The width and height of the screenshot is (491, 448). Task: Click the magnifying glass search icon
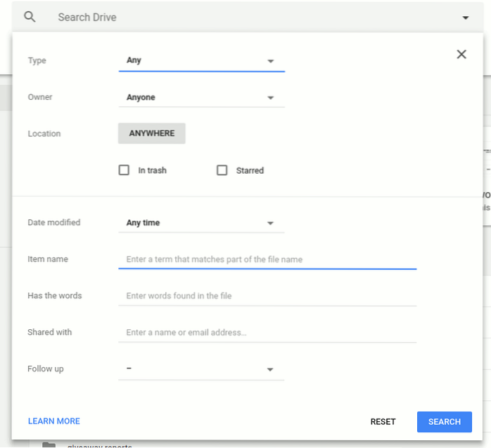coord(29,17)
